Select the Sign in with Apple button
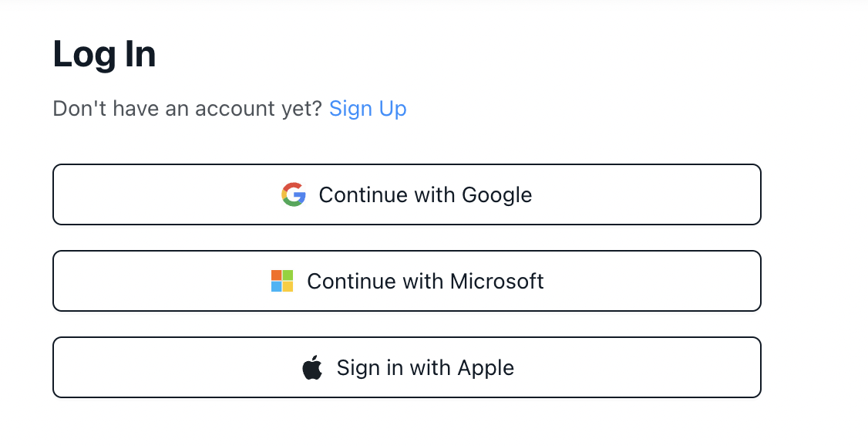The width and height of the screenshot is (868, 446). click(407, 367)
